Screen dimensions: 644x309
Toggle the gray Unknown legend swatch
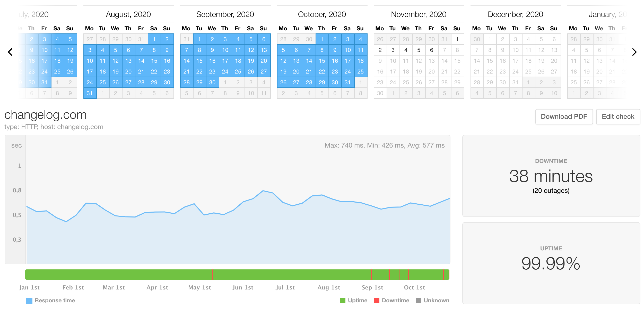coord(419,301)
